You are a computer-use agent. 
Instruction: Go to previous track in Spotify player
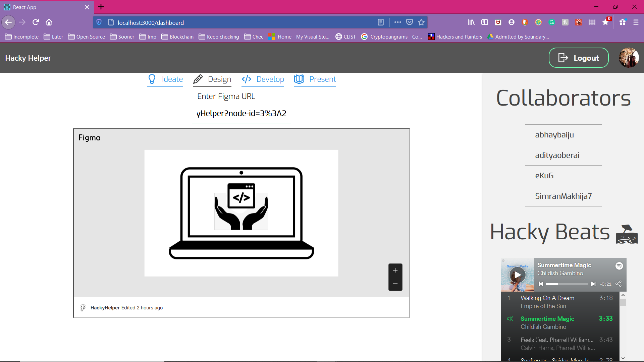click(541, 284)
